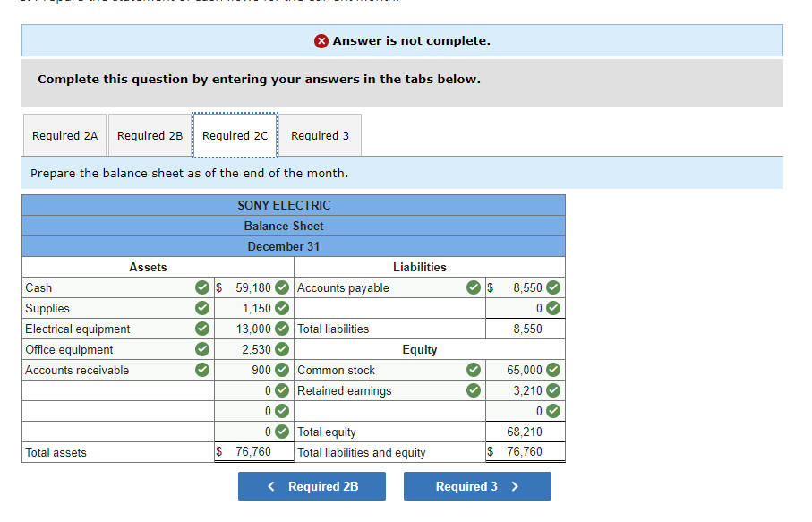Select the Required 2C tab
The height and width of the screenshot is (522, 812).
pyautogui.click(x=235, y=136)
